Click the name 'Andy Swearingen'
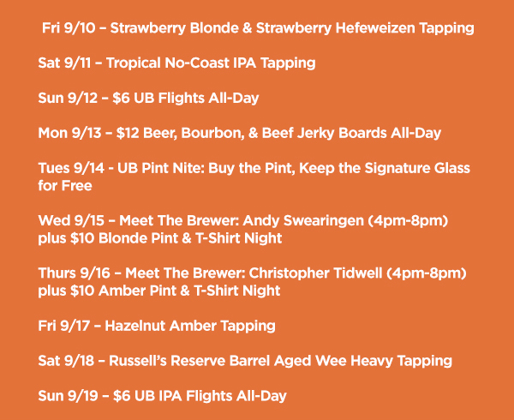Viewport: 514px width, 420px height. (x=303, y=220)
